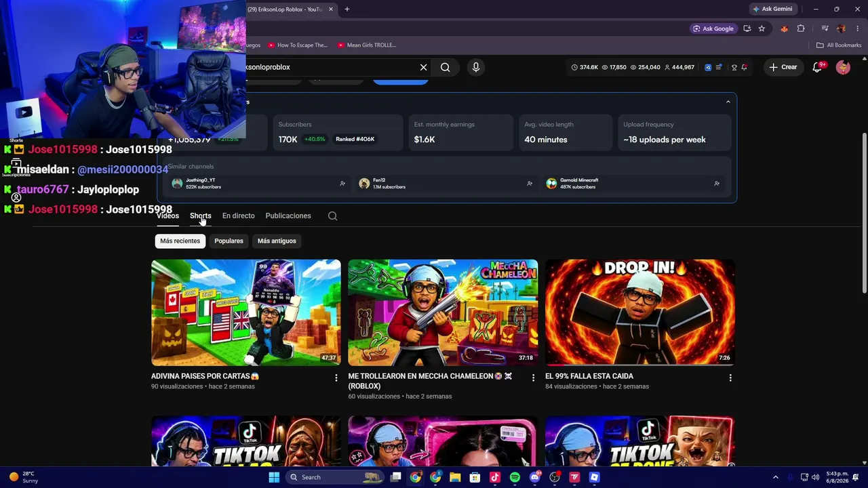The width and height of the screenshot is (868, 488).
Task: Open options for EL 99% FALLA ESTA CAIDA
Action: tap(730, 378)
